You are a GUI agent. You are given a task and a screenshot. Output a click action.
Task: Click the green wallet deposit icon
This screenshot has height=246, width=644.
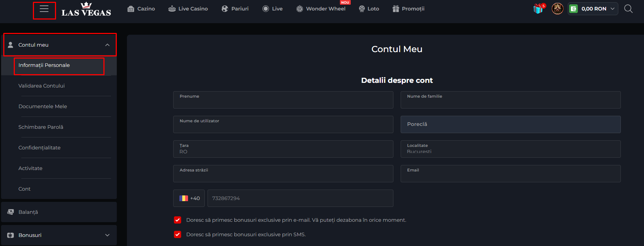coord(573,9)
